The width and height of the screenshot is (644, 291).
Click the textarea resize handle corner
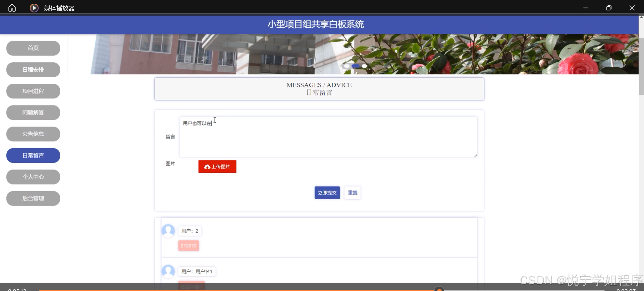[475, 155]
